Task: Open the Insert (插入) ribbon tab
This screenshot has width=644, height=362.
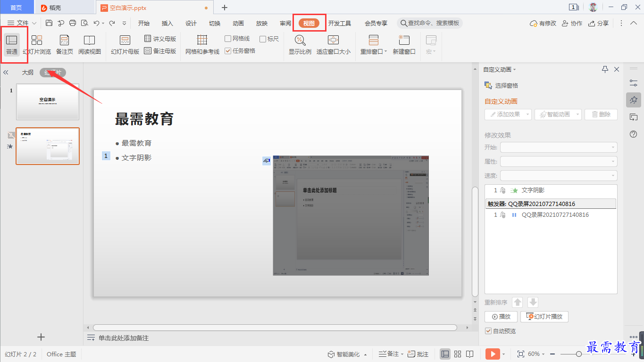Action: tap(167, 23)
